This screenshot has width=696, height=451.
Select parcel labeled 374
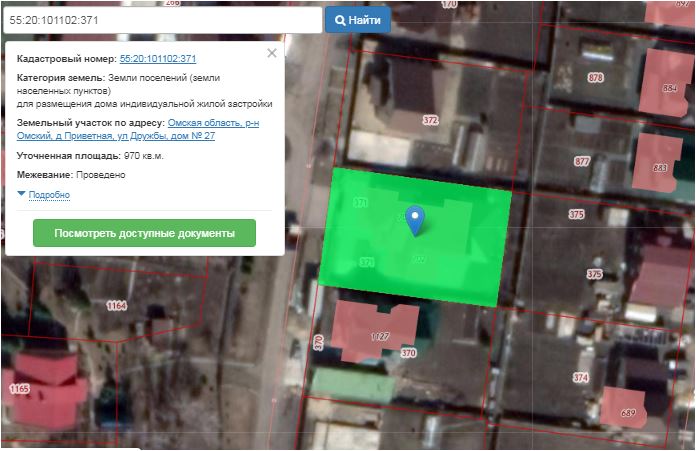point(580,377)
